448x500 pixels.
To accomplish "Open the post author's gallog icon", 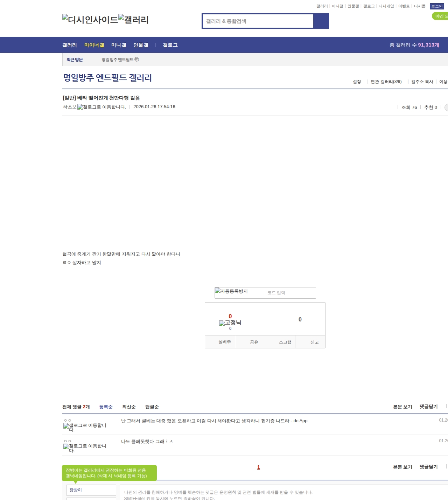I will [101, 107].
